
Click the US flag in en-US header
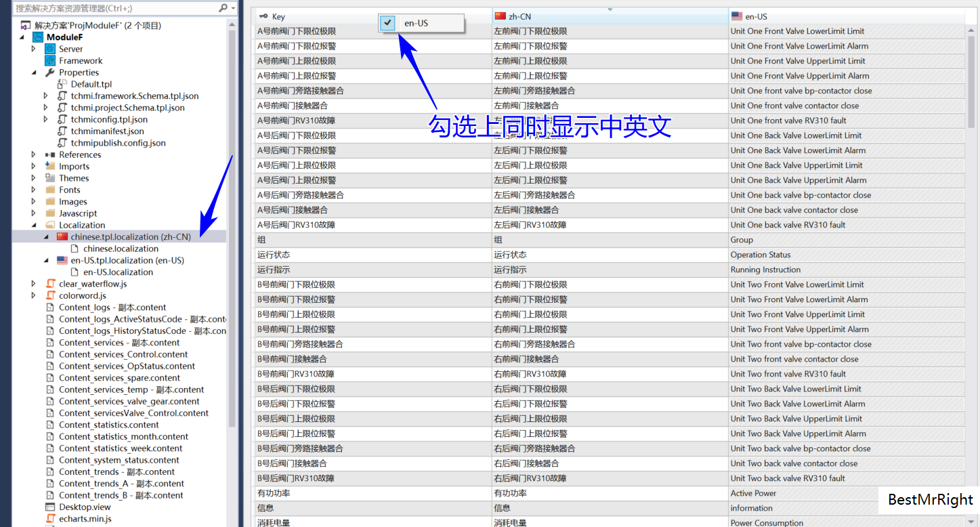[x=737, y=16]
